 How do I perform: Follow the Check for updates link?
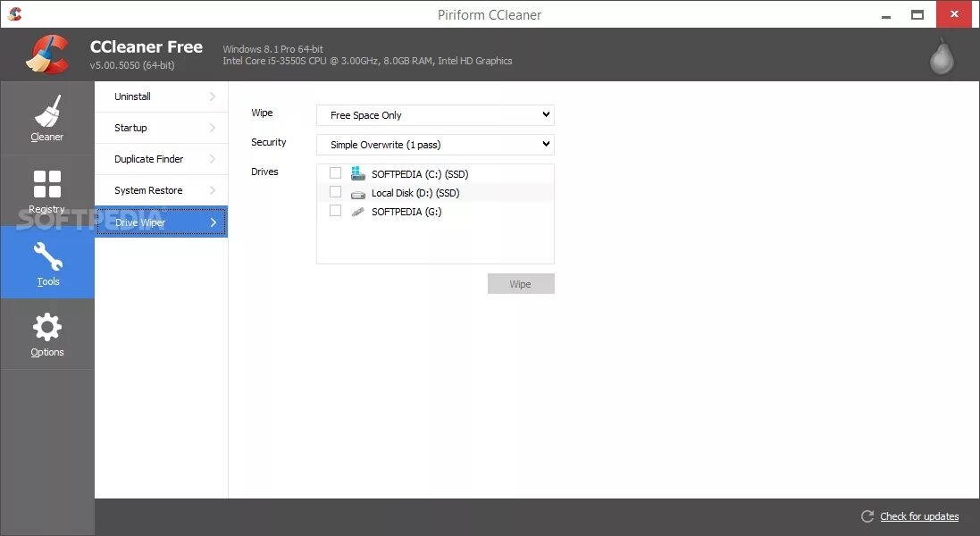pos(919,516)
